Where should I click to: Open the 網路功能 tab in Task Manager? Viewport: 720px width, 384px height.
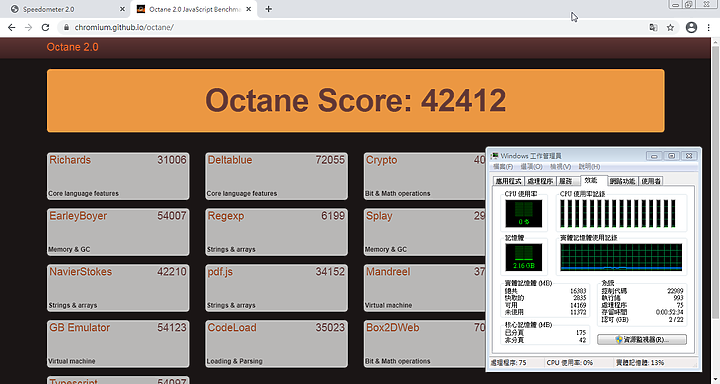point(623,181)
